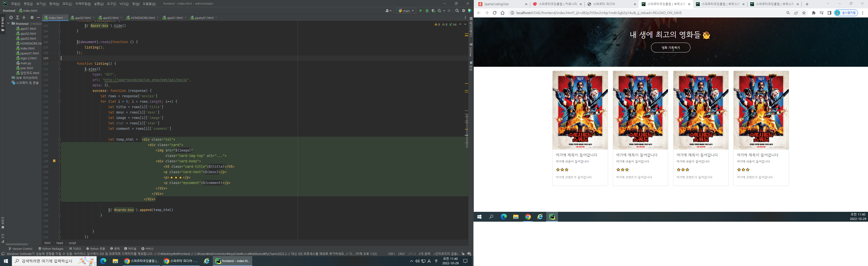Run the main configuration with green play icon
This screenshot has height=266, width=868.
click(x=420, y=11)
